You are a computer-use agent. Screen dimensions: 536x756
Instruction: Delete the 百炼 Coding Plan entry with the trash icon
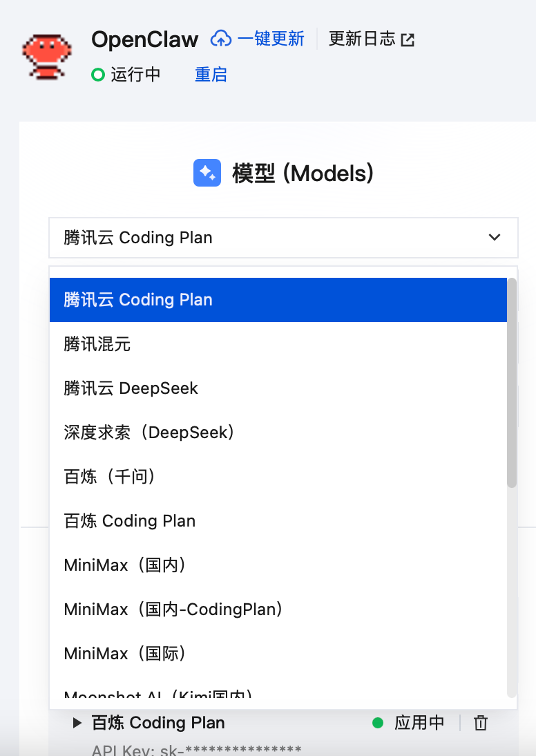(x=481, y=723)
